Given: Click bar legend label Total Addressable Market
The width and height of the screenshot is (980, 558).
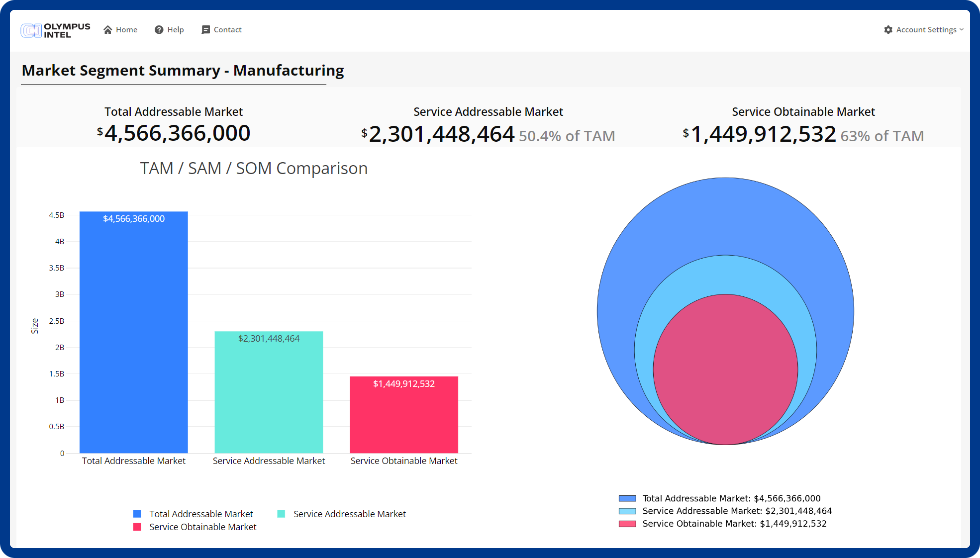Looking at the screenshot, I should tap(201, 514).
